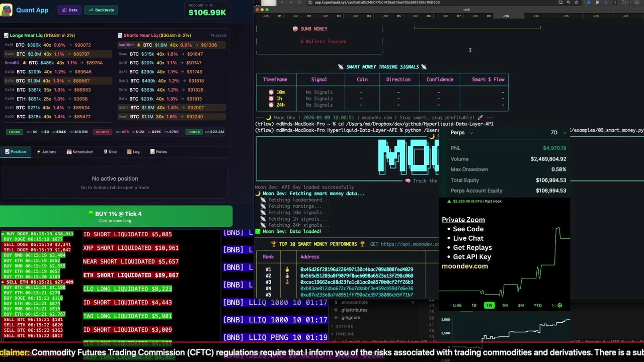Click the green LONGS badge beside 10m $0
644x362 pixels.
pyautogui.click(x=15, y=132)
